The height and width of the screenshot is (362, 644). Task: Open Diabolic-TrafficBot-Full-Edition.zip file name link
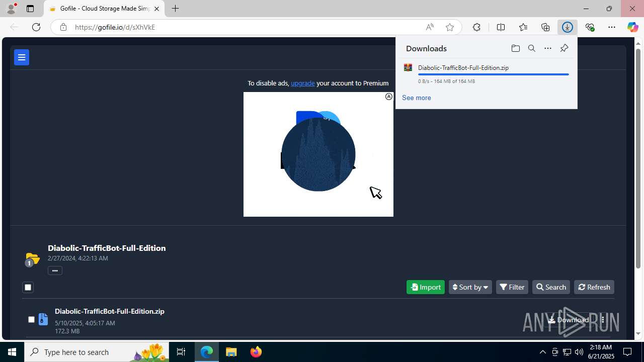(110, 311)
